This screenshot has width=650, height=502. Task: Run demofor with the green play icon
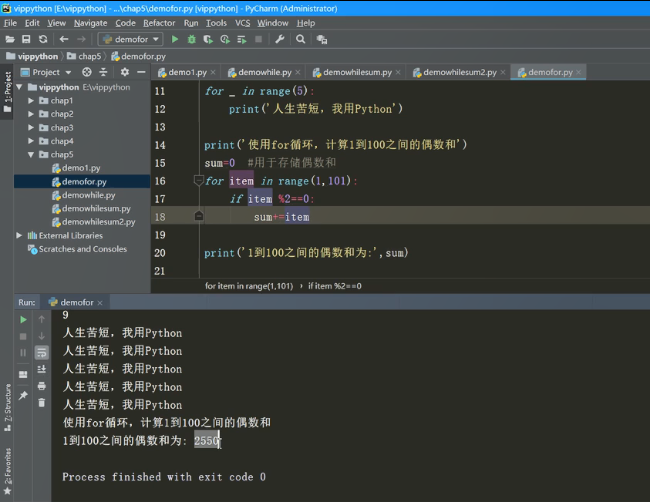pyautogui.click(x=175, y=39)
